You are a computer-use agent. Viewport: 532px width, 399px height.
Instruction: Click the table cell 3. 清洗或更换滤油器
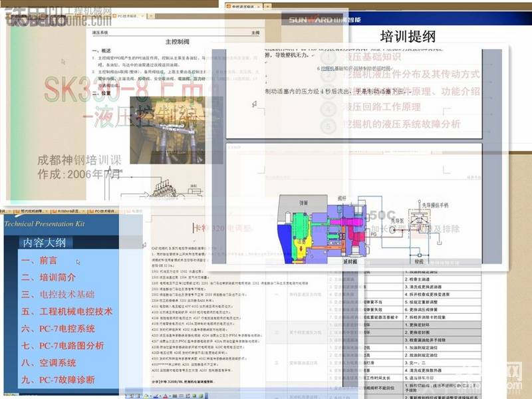click(x=443, y=287)
